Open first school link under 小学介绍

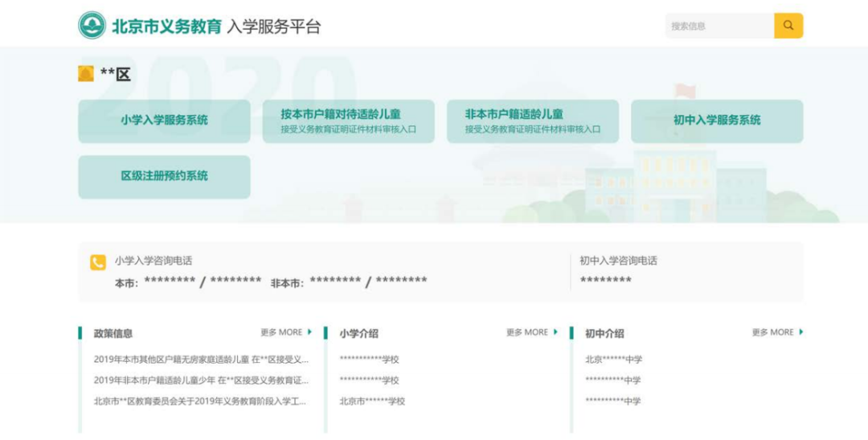tap(369, 360)
